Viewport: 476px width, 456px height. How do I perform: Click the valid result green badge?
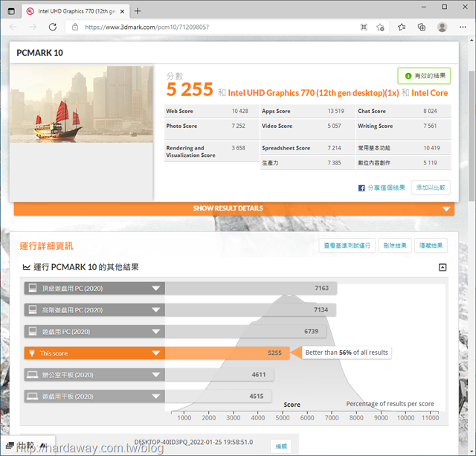coord(424,76)
